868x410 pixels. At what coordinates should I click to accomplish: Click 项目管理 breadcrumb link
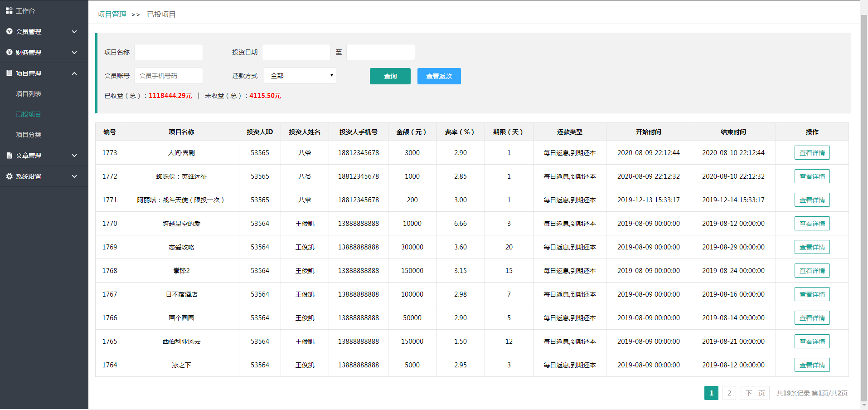(112, 15)
